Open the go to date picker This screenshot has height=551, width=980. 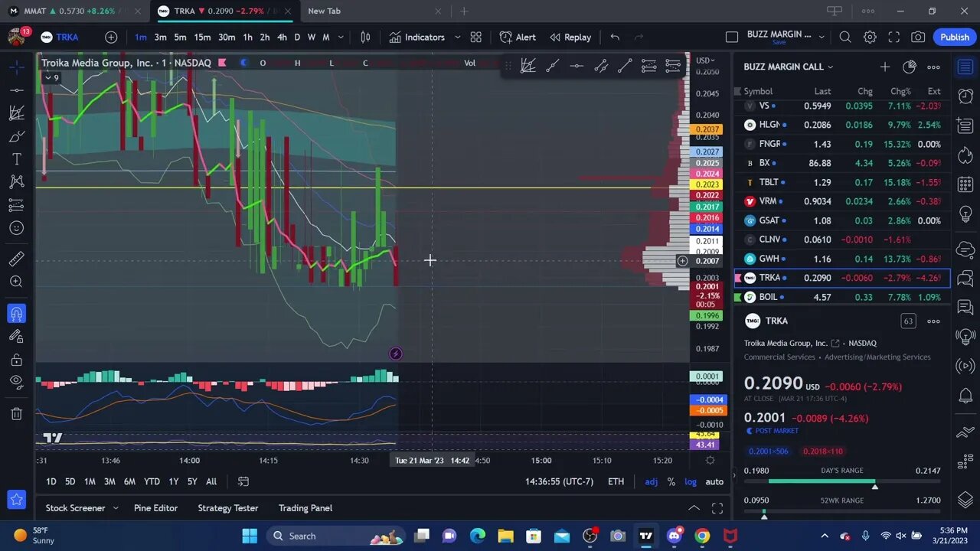tap(243, 481)
